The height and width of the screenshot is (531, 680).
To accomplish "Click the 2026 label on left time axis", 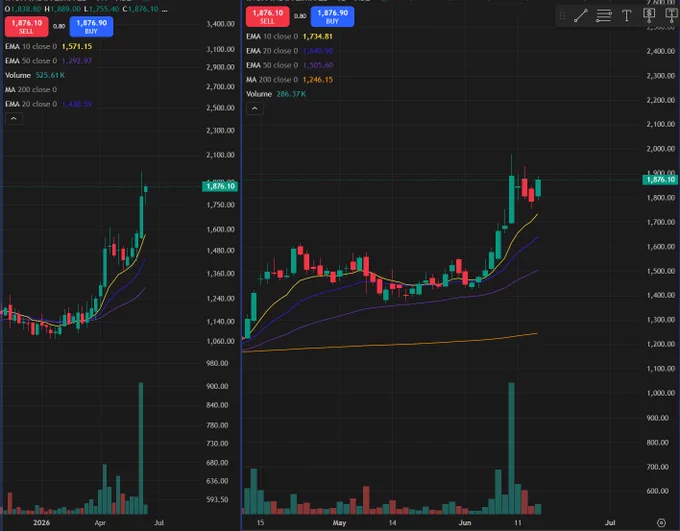I will point(42,523).
